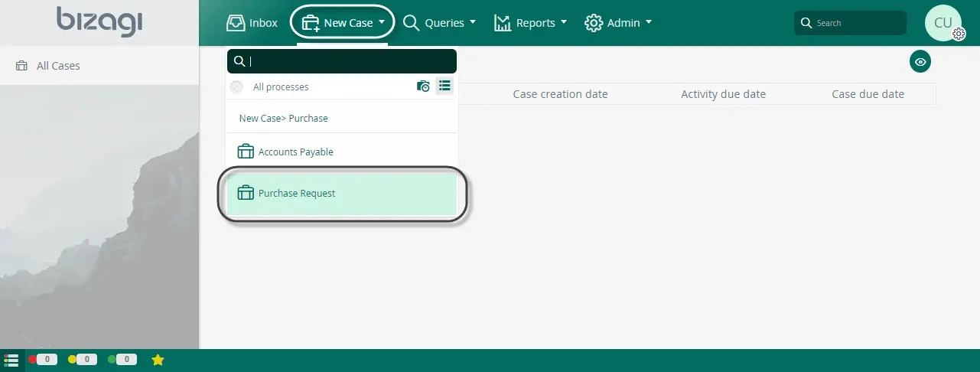
Task: Click the New Case> Purchase breadcrumb
Action: (x=283, y=119)
